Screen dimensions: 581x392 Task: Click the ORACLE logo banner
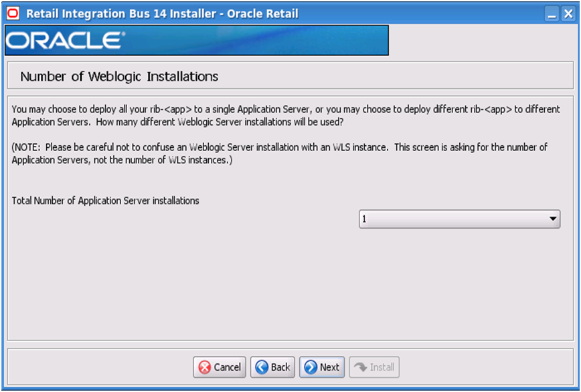point(197,40)
